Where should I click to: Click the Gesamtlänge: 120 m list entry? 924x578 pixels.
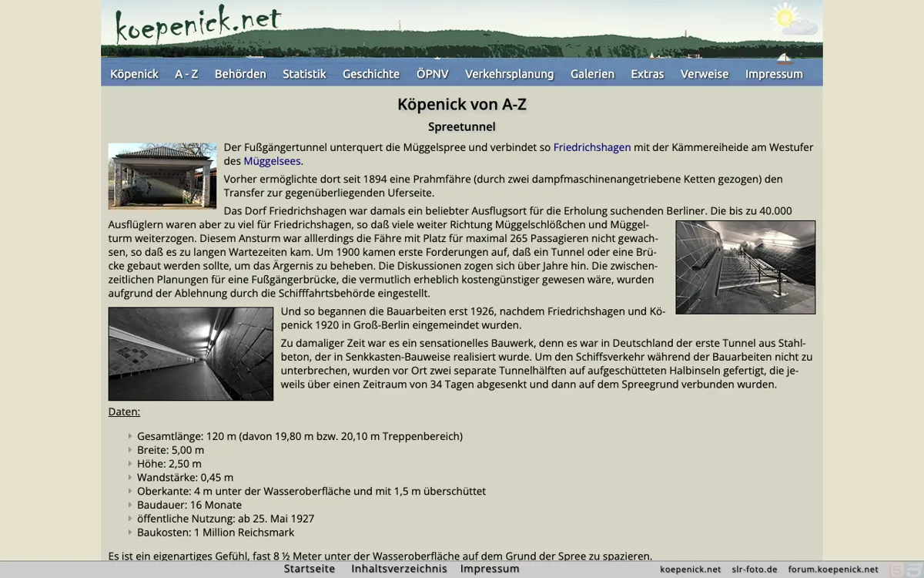[x=300, y=436]
